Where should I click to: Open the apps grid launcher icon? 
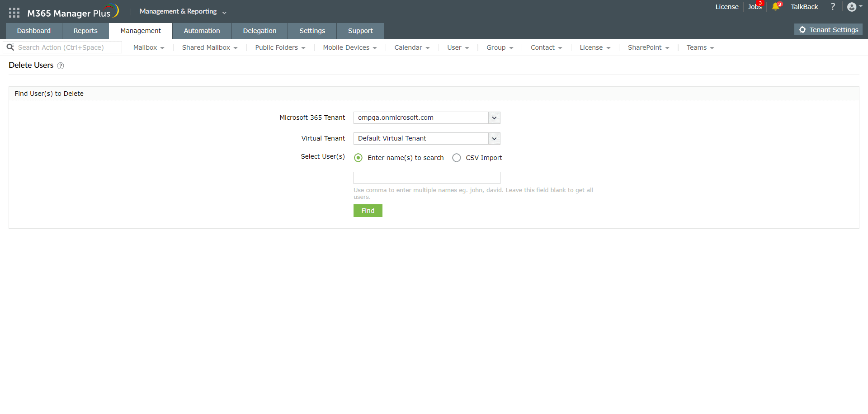[14, 13]
